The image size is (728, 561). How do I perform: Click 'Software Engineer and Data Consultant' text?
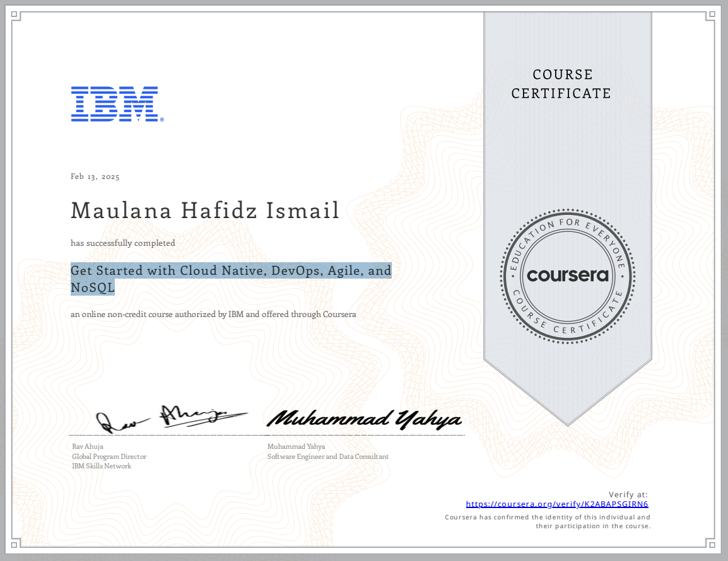pyautogui.click(x=328, y=456)
